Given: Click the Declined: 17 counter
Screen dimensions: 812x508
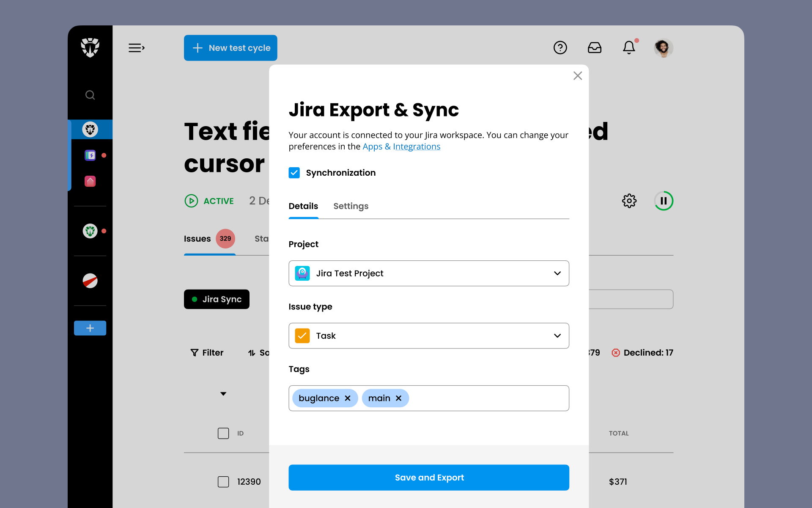Looking at the screenshot, I should [x=642, y=353].
